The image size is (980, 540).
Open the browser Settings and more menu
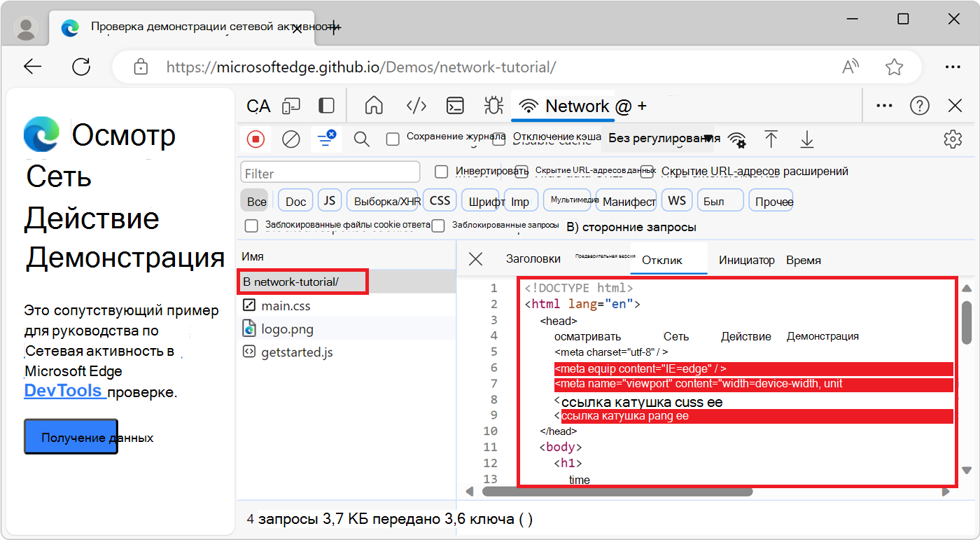(x=953, y=67)
